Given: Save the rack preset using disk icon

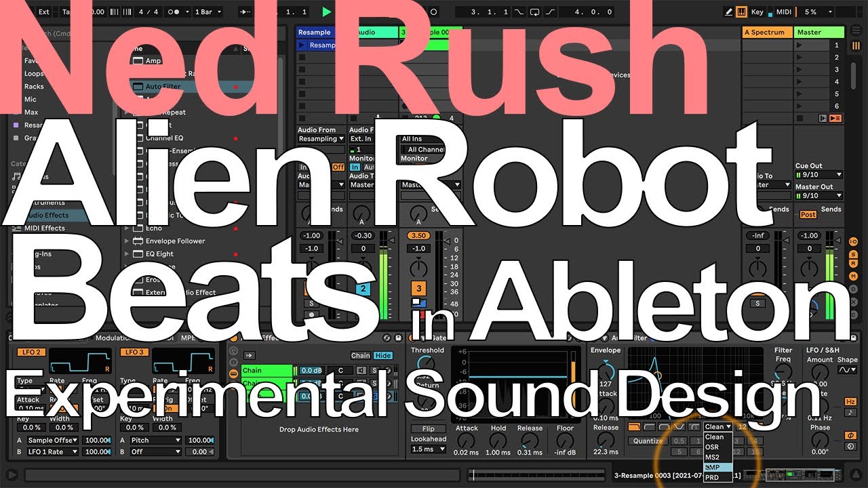Looking at the screenshot, I should 398,338.
